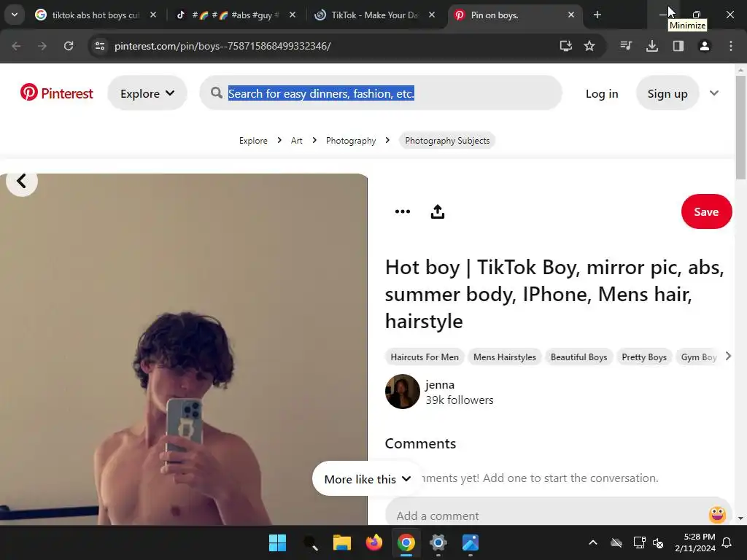The image size is (747, 560).
Task: Click the share/upload icon on the pin
Action: pos(438,211)
